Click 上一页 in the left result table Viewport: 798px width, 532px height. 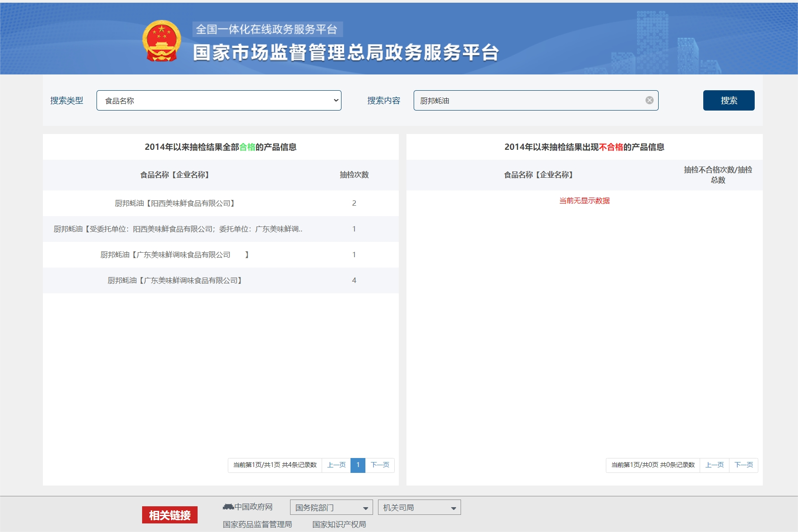[337, 465]
